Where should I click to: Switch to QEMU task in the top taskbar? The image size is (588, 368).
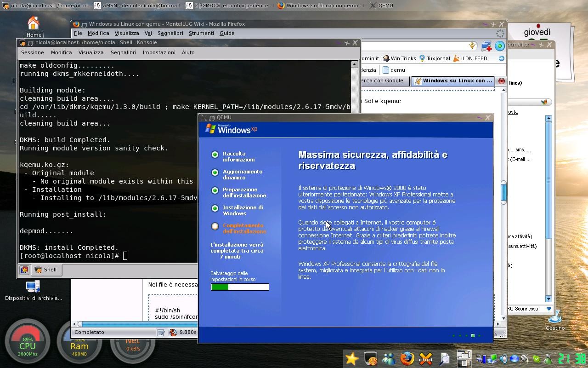(x=381, y=6)
